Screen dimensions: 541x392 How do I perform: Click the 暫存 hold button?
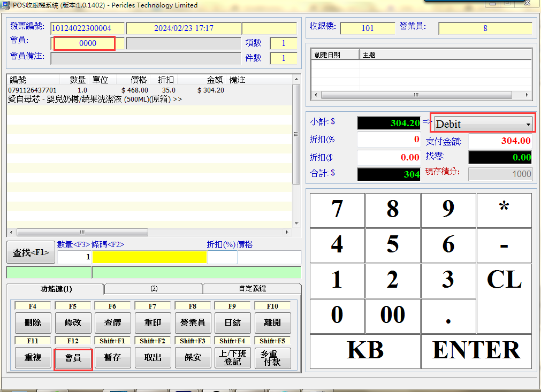(112, 358)
